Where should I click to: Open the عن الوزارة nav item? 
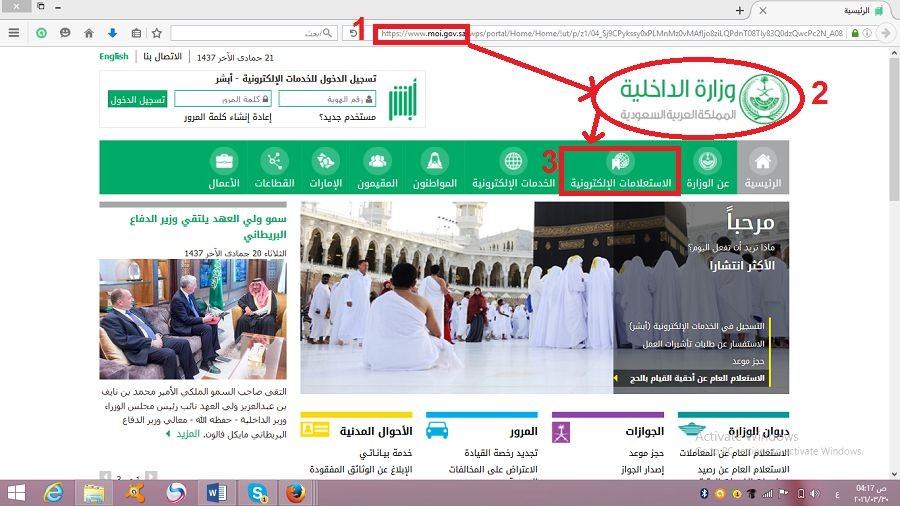[708, 170]
